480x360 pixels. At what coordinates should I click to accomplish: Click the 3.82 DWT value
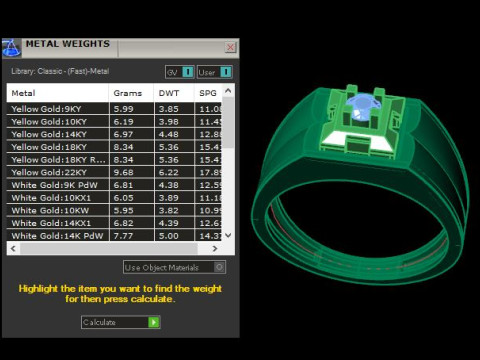169,210
